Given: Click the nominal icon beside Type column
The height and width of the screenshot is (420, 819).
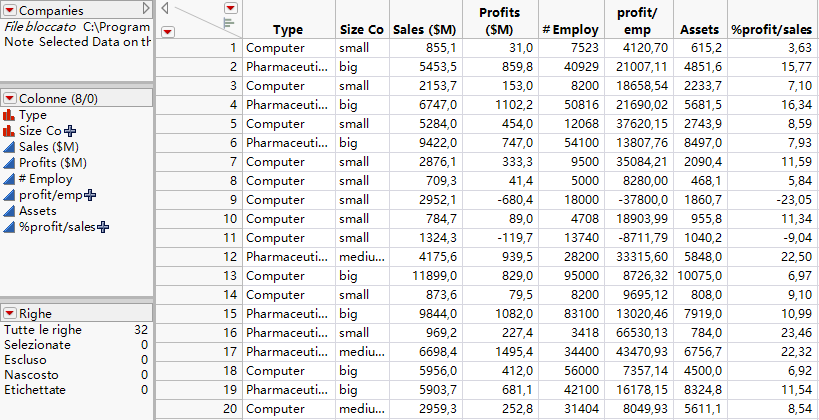Looking at the screenshot, I should click(x=10, y=115).
